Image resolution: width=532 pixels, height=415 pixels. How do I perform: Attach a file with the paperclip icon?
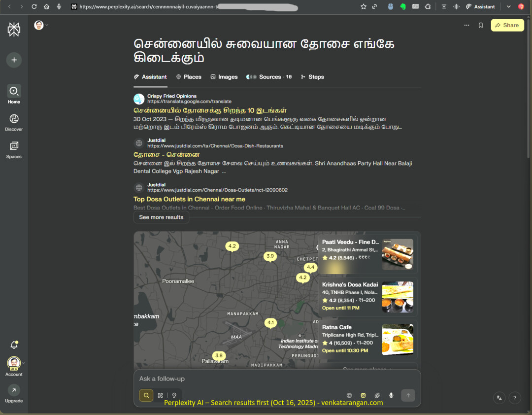point(377,395)
